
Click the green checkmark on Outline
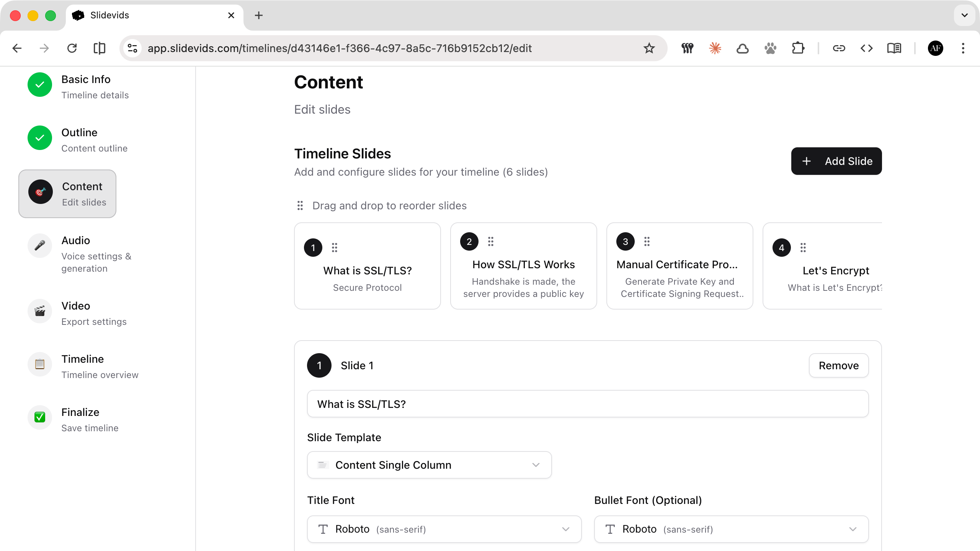click(39, 138)
